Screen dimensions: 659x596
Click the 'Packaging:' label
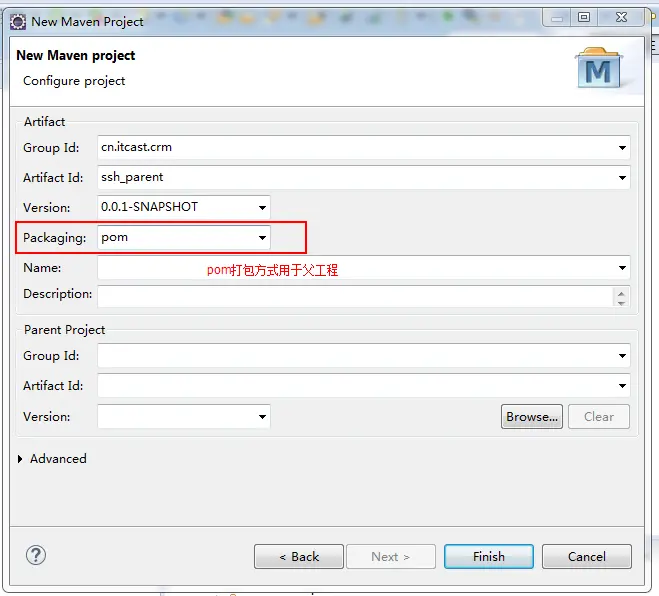click(x=55, y=238)
